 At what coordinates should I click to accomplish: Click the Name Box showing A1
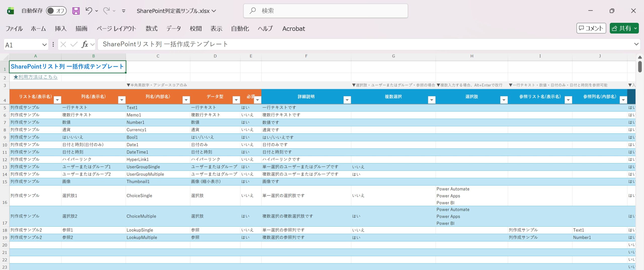23,45
